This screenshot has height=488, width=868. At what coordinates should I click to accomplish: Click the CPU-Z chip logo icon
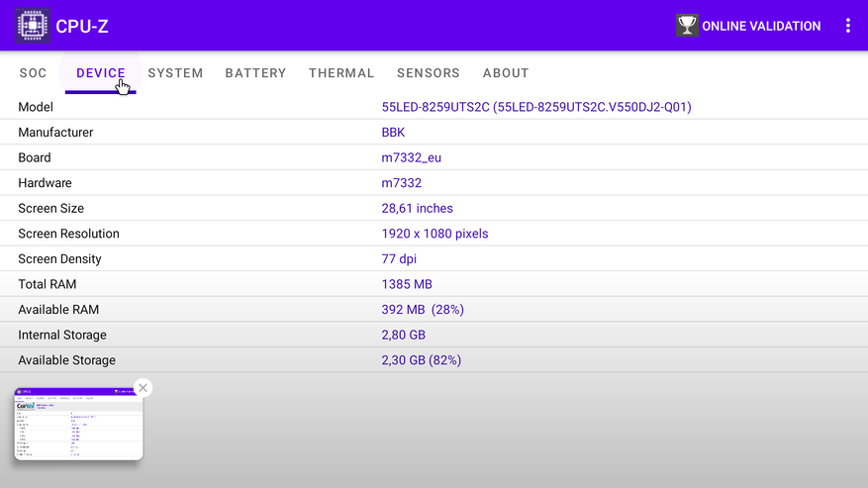(33, 26)
